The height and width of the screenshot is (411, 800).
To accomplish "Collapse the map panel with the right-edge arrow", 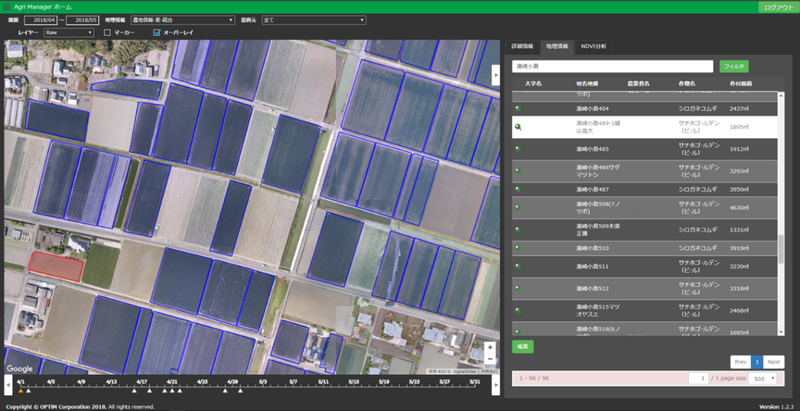I will coord(495,74).
